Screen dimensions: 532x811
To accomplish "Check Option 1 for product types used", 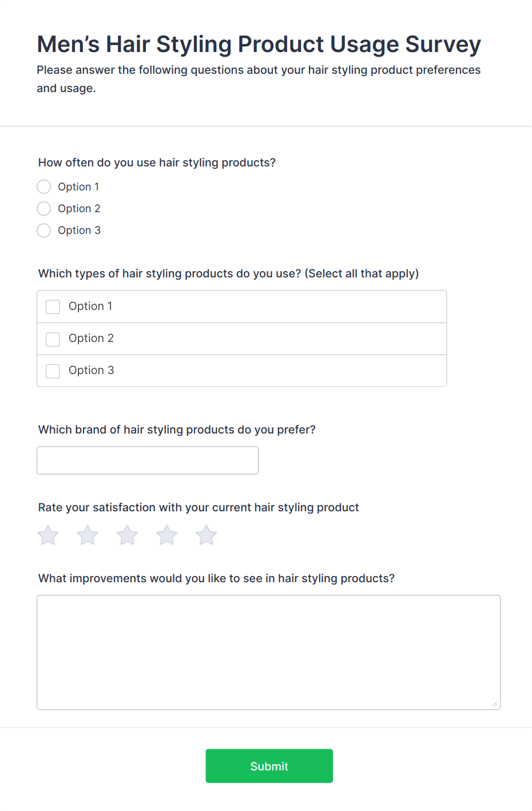I will click(x=53, y=307).
